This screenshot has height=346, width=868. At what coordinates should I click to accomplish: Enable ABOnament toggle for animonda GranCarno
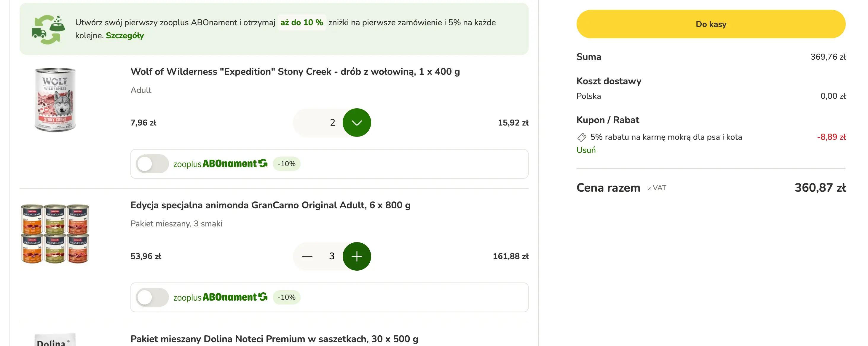[152, 297]
